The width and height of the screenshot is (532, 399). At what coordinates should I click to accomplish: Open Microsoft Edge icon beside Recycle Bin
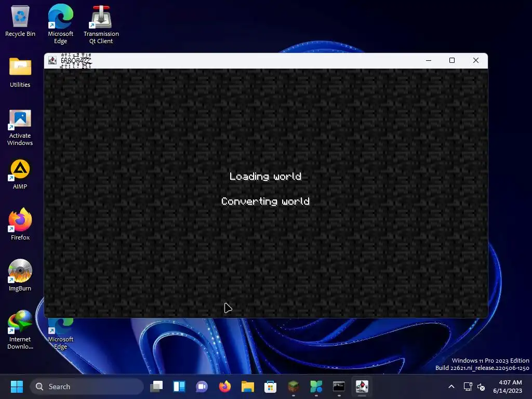pyautogui.click(x=60, y=24)
